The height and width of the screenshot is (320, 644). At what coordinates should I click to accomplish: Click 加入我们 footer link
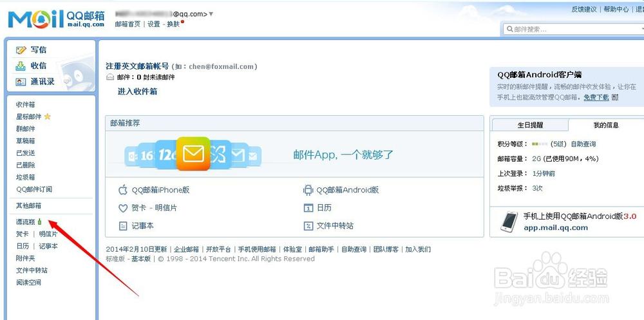click(x=418, y=249)
